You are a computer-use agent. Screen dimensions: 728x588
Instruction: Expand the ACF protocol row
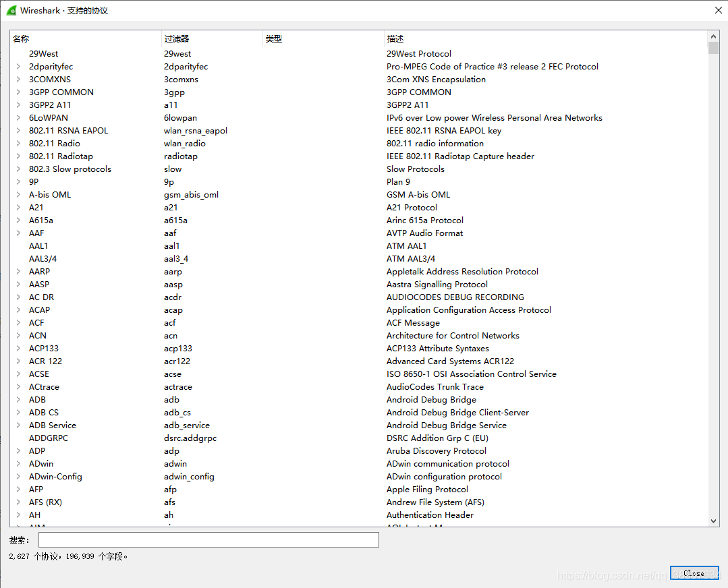pyautogui.click(x=19, y=322)
